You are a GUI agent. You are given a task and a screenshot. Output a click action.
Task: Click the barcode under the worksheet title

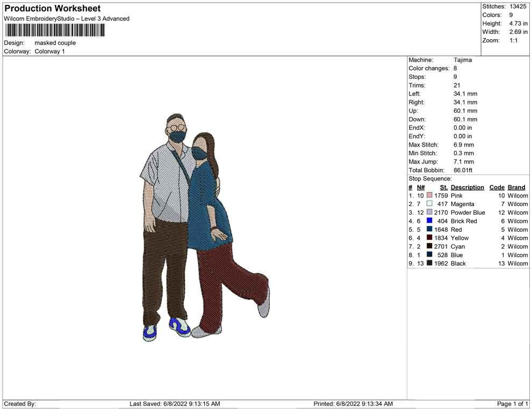tap(54, 31)
